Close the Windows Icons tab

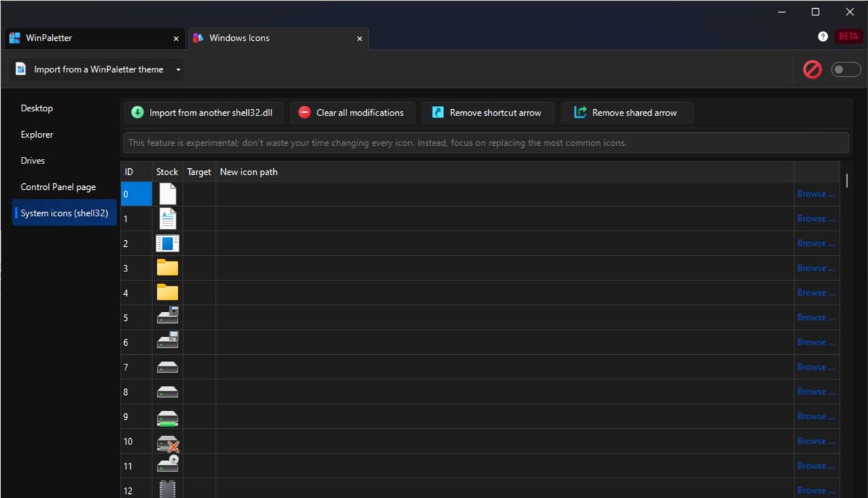pos(359,39)
